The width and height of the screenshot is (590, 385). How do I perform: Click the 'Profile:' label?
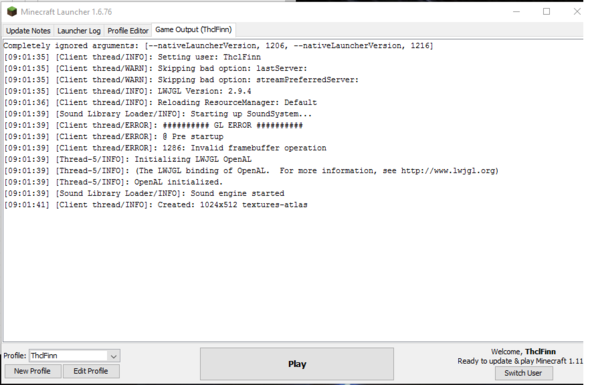click(x=15, y=356)
